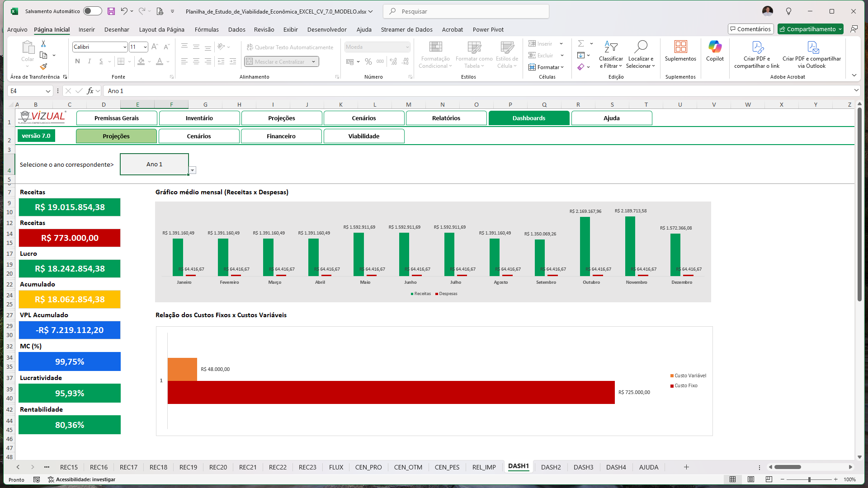Click the VPL Acumulado -R$ 7.219.112,20 cell
Image resolution: width=868 pixels, height=488 pixels.
click(70, 330)
